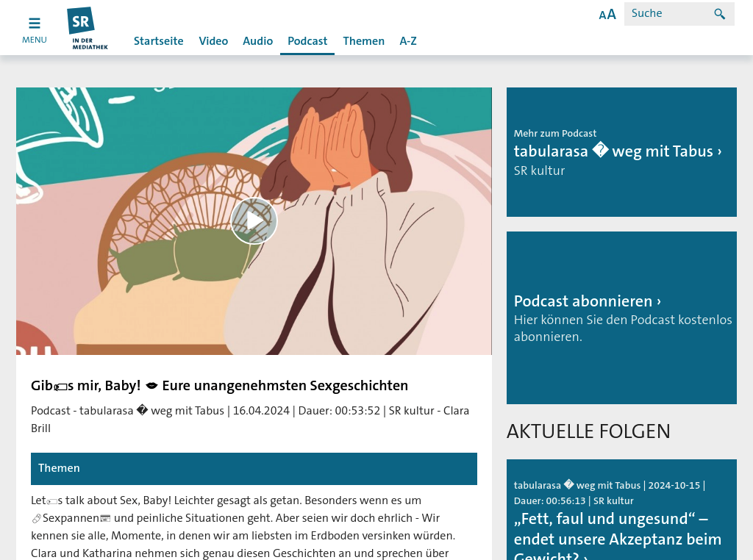The width and height of the screenshot is (753, 560).
Task: Select the Podcast navigation tab
Action: pyautogui.click(x=307, y=41)
